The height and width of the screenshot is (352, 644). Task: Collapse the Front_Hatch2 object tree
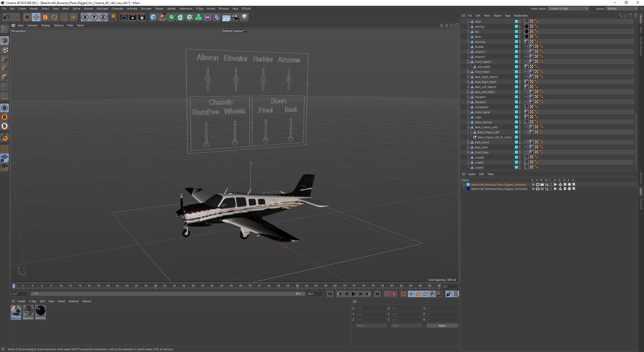[x=468, y=62]
